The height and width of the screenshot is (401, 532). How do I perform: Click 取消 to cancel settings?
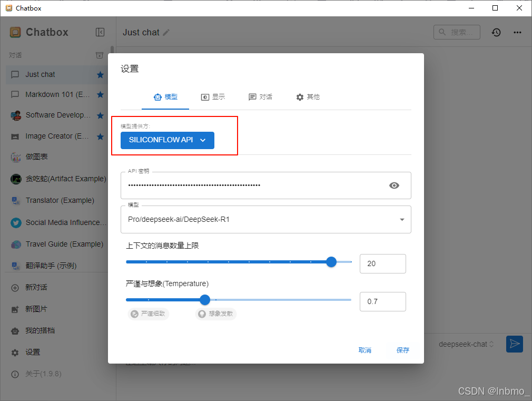[x=364, y=350]
